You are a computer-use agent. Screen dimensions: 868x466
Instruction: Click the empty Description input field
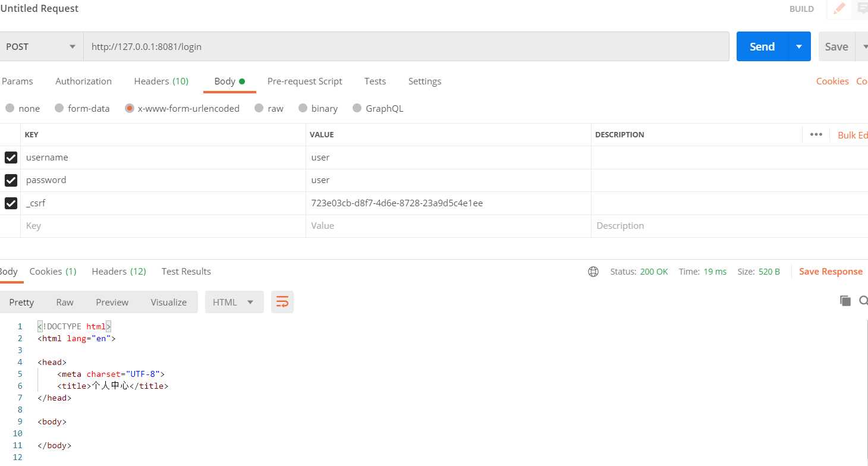click(x=729, y=226)
